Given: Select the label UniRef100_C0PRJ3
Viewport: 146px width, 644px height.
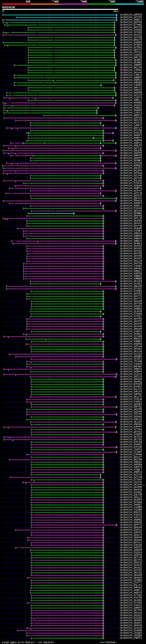Looking at the screenshot, I should pyautogui.click(x=131, y=75).
